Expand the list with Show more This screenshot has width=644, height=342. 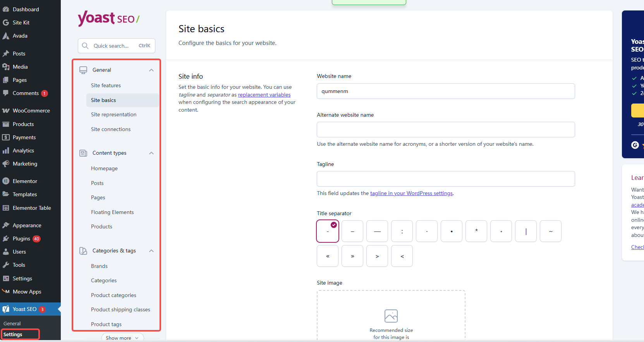(122, 338)
